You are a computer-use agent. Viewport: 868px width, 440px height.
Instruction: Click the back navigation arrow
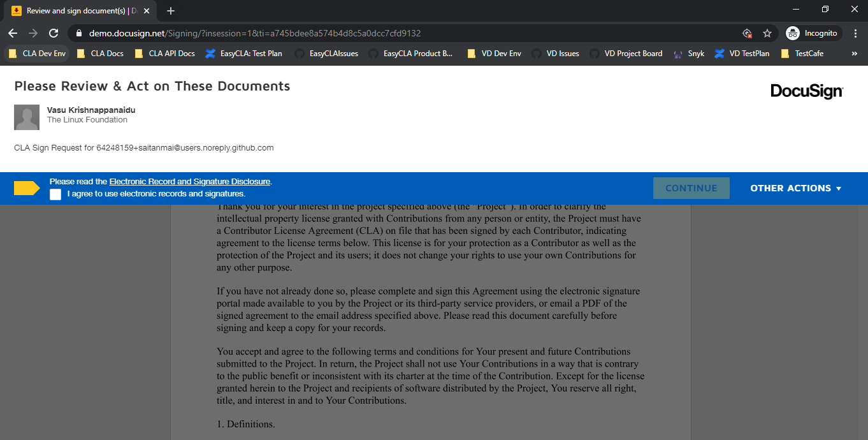pyautogui.click(x=13, y=33)
